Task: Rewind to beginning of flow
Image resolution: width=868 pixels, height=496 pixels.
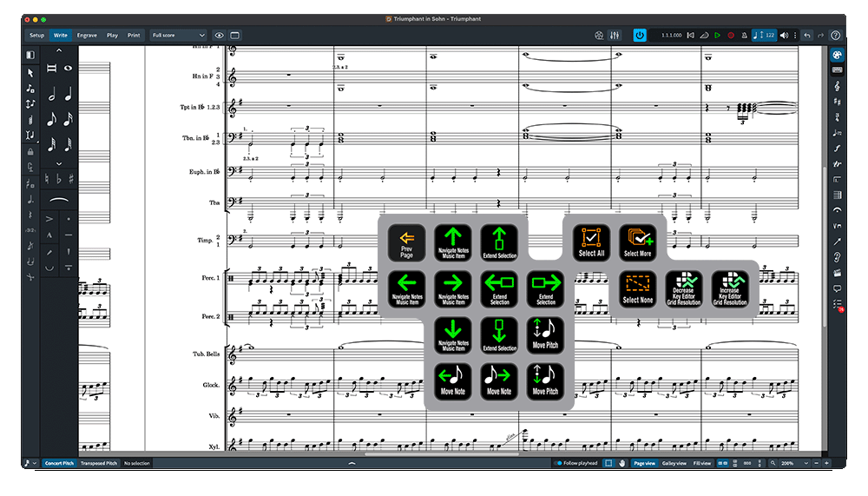Action: pos(690,35)
